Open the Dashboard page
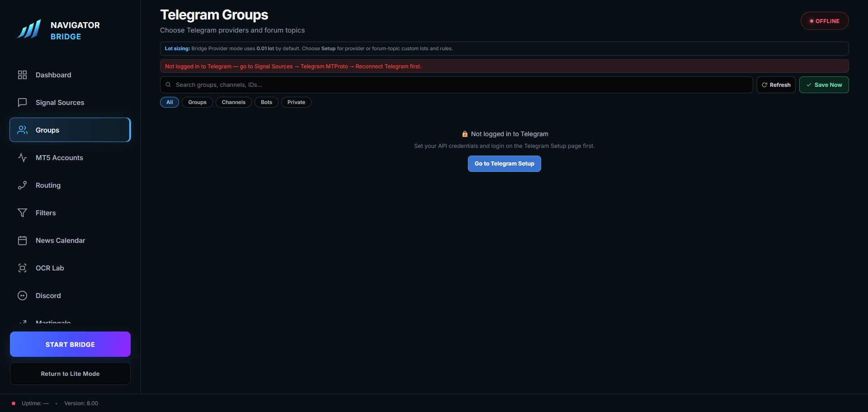 point(70,75)
